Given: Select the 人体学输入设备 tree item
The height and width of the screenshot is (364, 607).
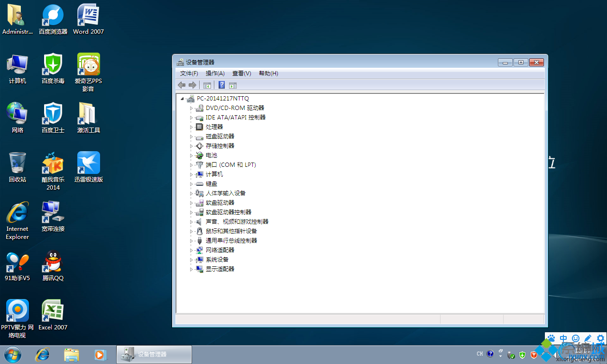Looking at the screenshot, I should 226,193.
